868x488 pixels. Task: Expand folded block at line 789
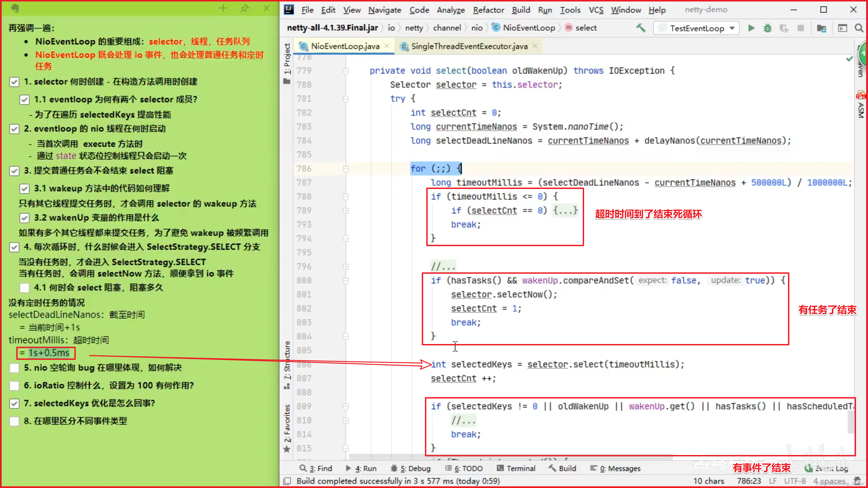coord(346,211)
